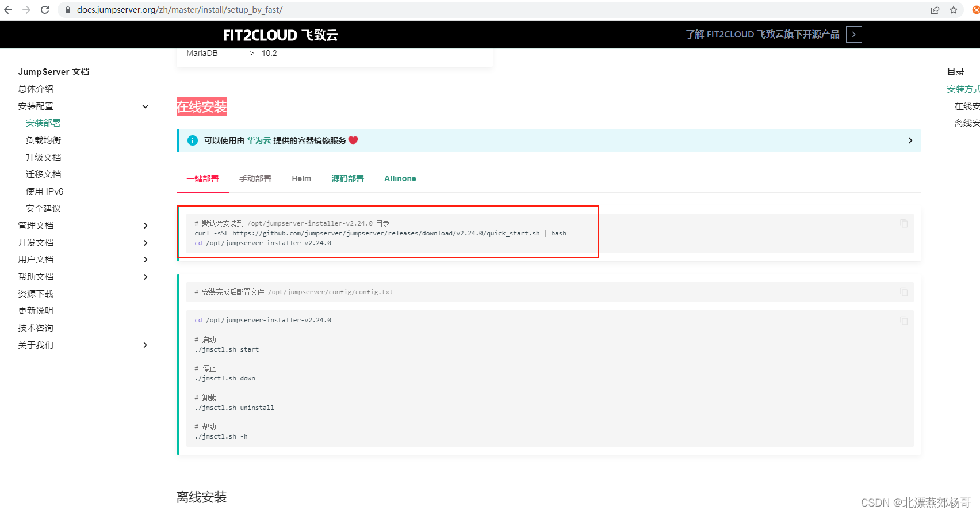Click the share page icon in address bar
Image resolution: width=980 pixels, height=514 pixels.
(935, 10)
